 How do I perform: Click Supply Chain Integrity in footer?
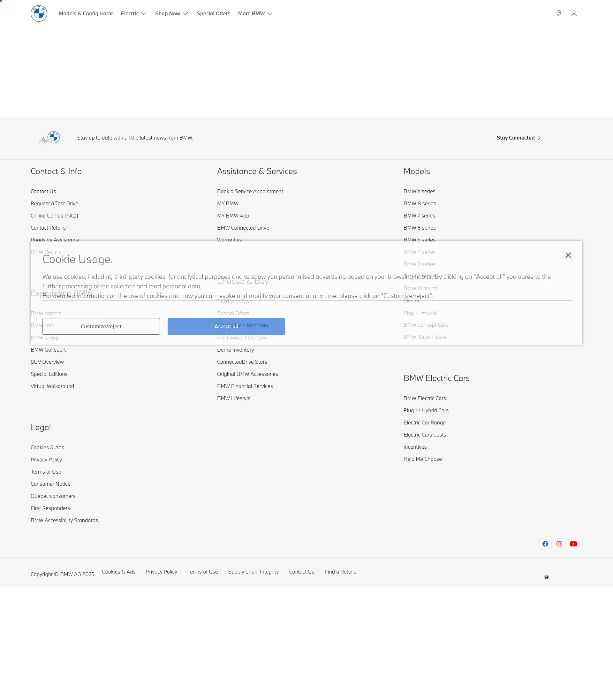click(254, 572)
